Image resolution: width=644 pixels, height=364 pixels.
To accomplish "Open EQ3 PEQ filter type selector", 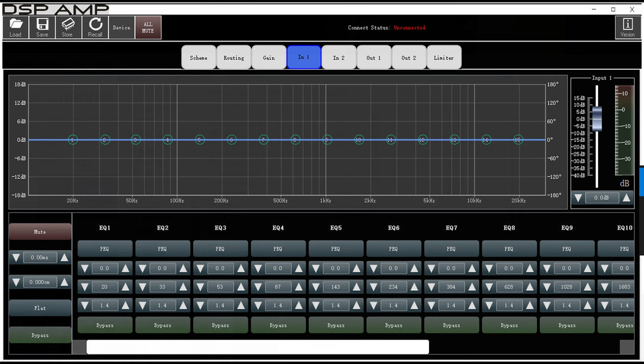I will (x=221, y=248).
